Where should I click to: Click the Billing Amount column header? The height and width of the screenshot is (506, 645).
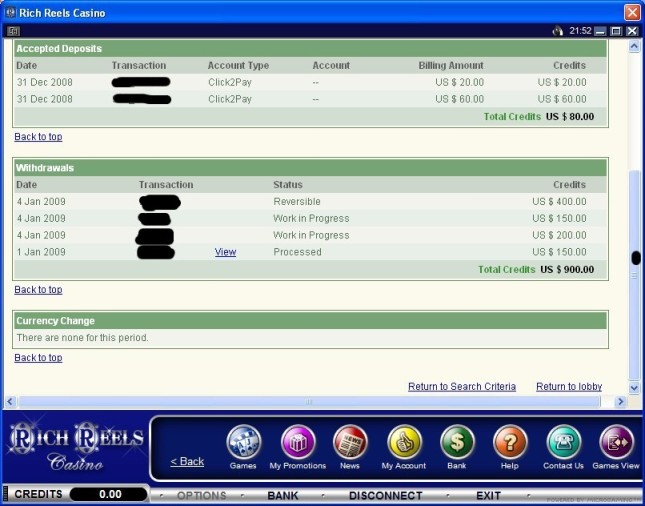451,65
